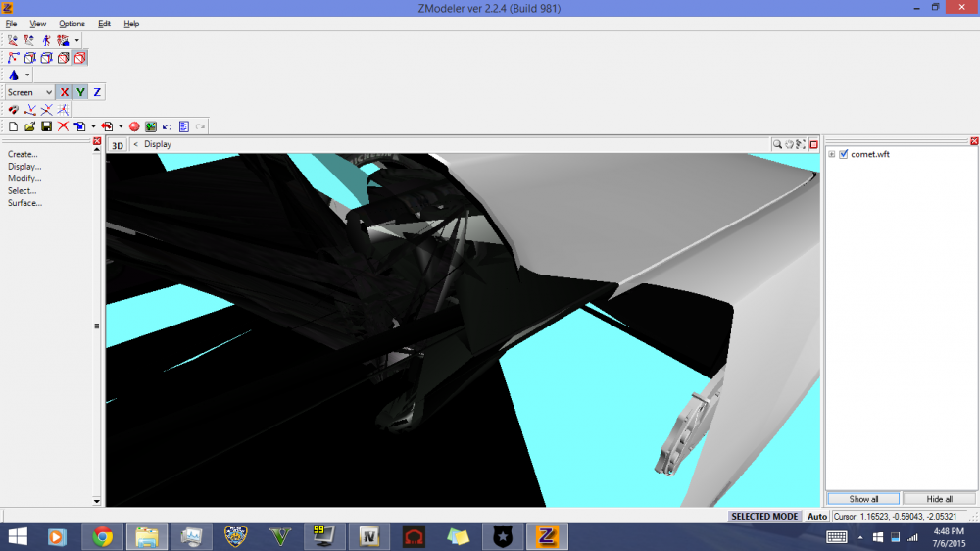This screenshot has width=980, height=551.
Task: Click the viewport rotate icon
Action: [801, 144]
